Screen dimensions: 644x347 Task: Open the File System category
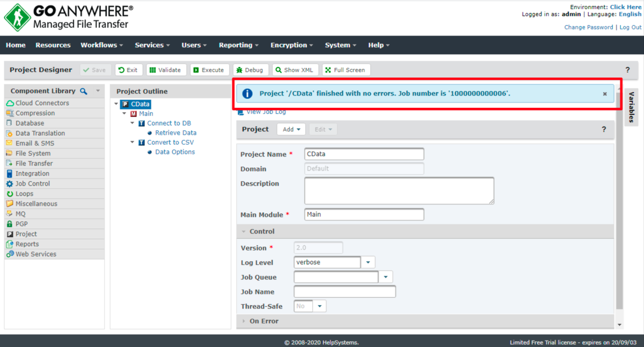coord(54,153)
